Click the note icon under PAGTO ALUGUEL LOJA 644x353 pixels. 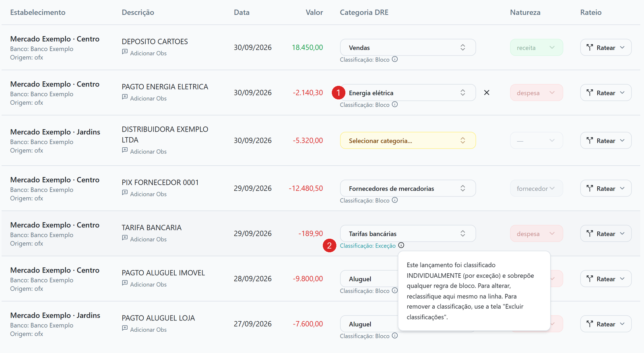[x=125, y=328]
